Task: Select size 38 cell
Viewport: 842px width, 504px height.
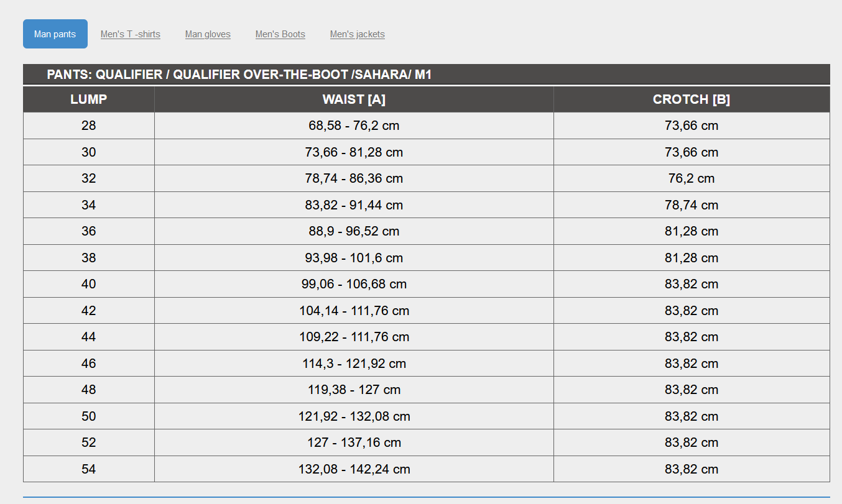Action: [89, 258]
